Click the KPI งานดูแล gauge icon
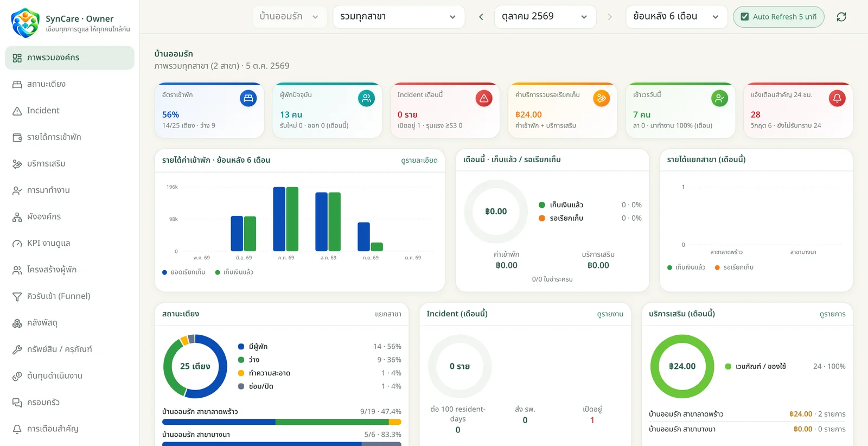 (17, 244)
